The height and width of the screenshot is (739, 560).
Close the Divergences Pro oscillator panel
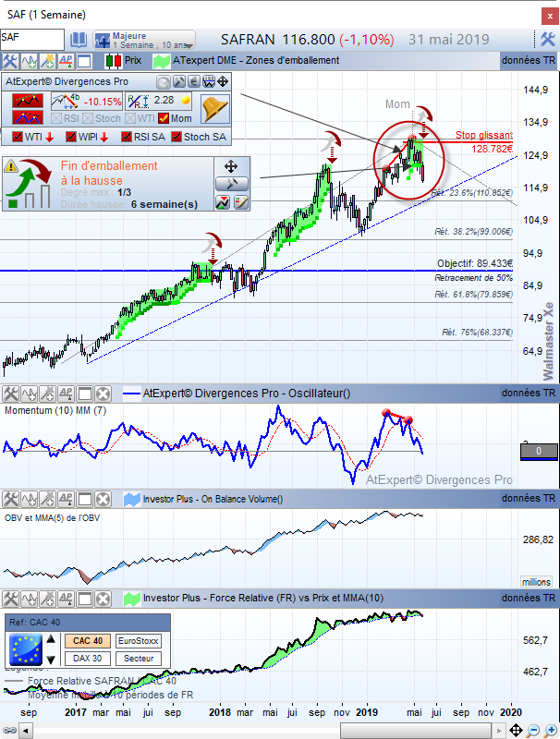(103, 394)
